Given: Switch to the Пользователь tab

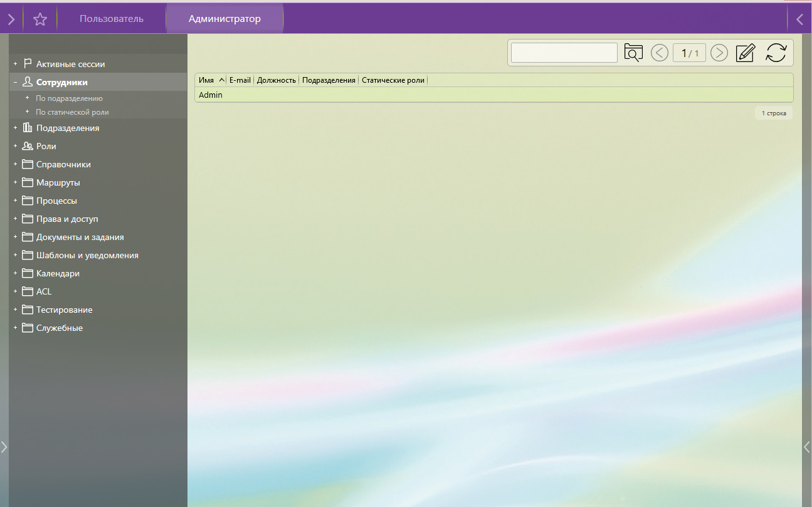Looking at the screenshot, I should (111, 19).
